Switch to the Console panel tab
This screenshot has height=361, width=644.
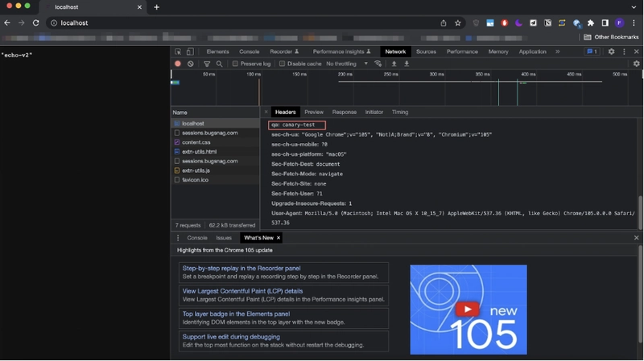tap(249, 51)
